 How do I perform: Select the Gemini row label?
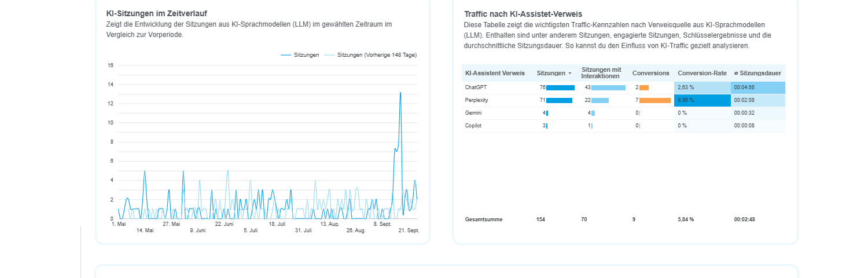tap(473, 113)
